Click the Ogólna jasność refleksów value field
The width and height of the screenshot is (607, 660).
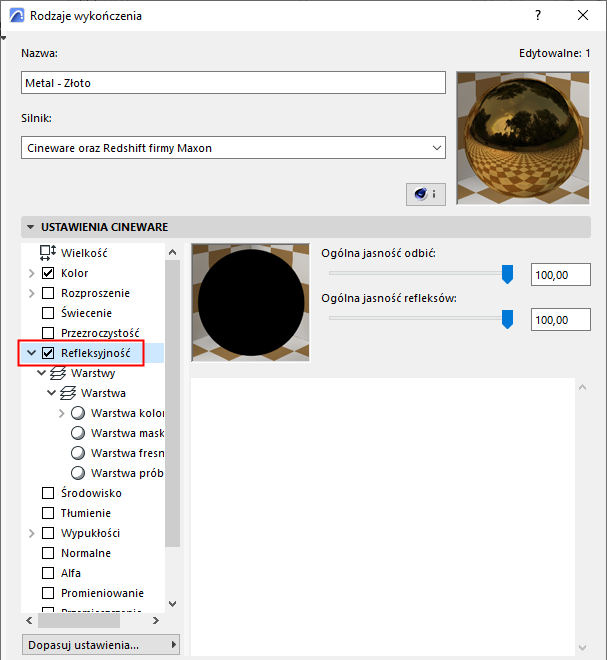pos(561,320)
